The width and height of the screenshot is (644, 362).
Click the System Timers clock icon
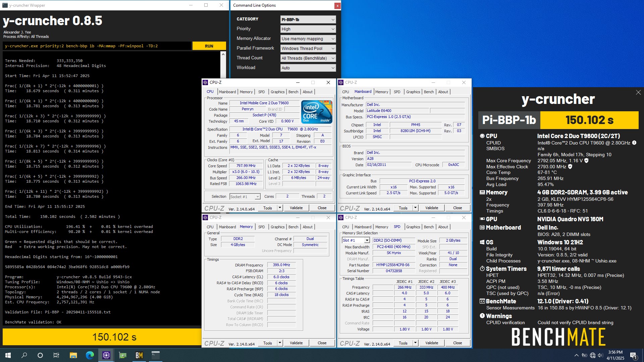[x=482, y=269]
